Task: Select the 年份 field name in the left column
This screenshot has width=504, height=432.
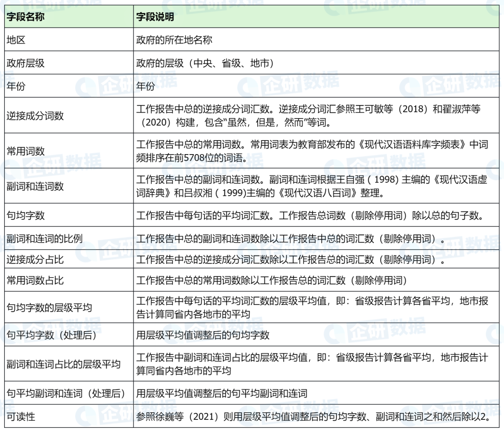Action: tap(69, 86)
